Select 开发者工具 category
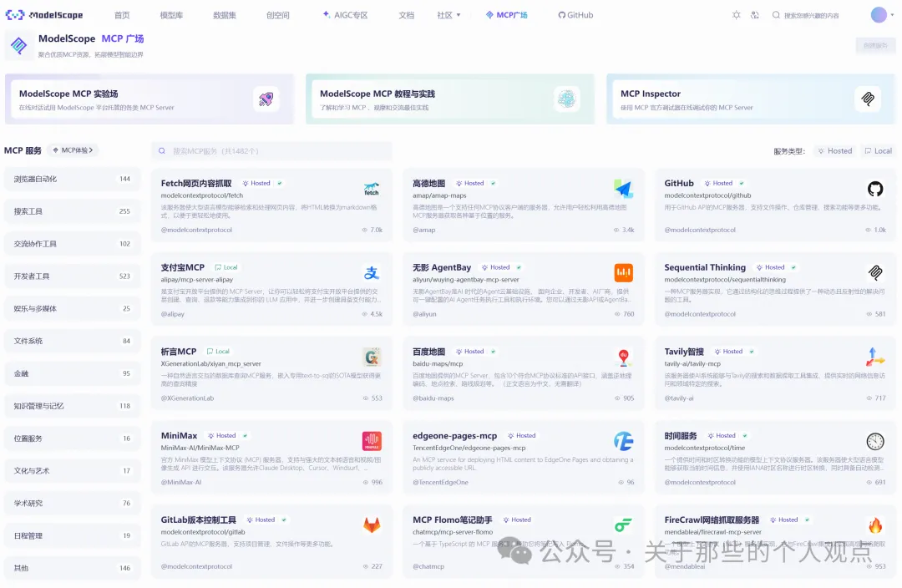The height and width of the screenshot is (588, 902). coord(72,276)
